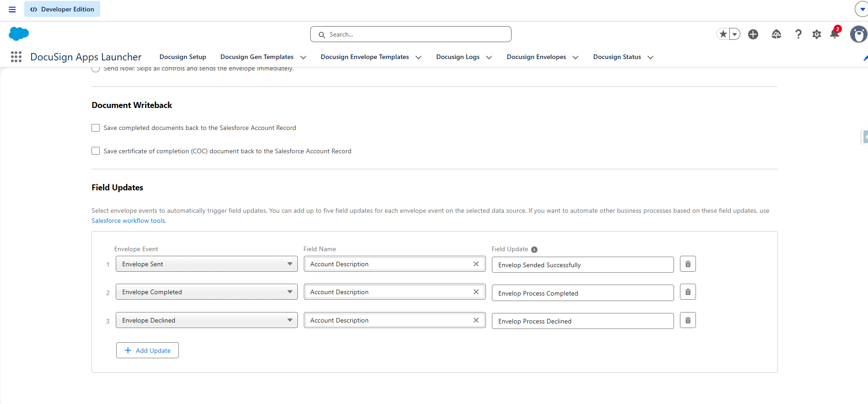Click the edit pencil icon in nav bar
Screen dimensions: 868x404
(x=865, y=58)
